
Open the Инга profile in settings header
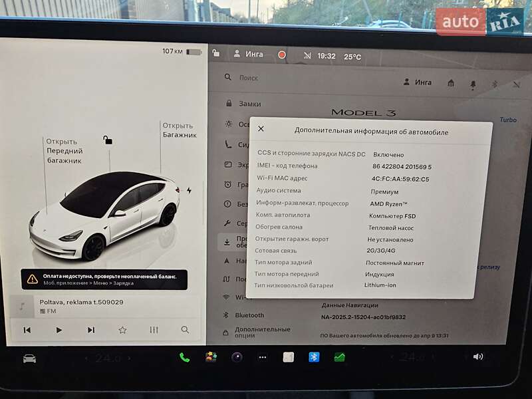coord(418,82)
